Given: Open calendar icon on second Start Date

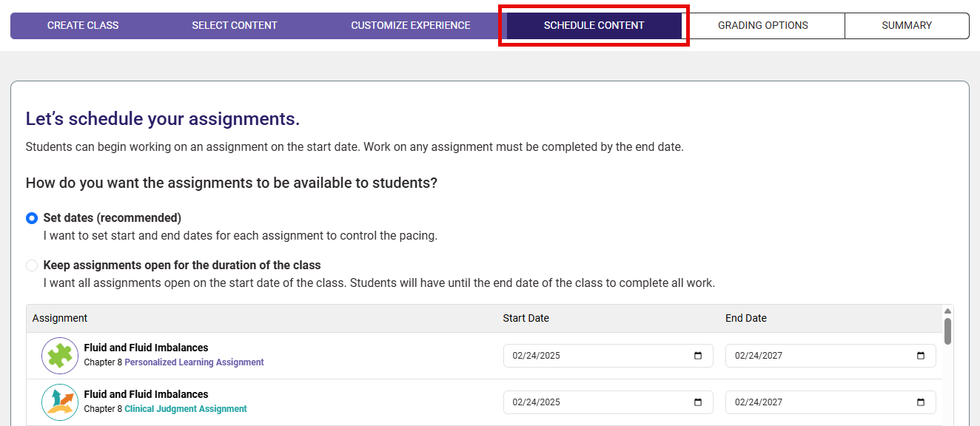Looking at the screenshot, I should (698, 402).
